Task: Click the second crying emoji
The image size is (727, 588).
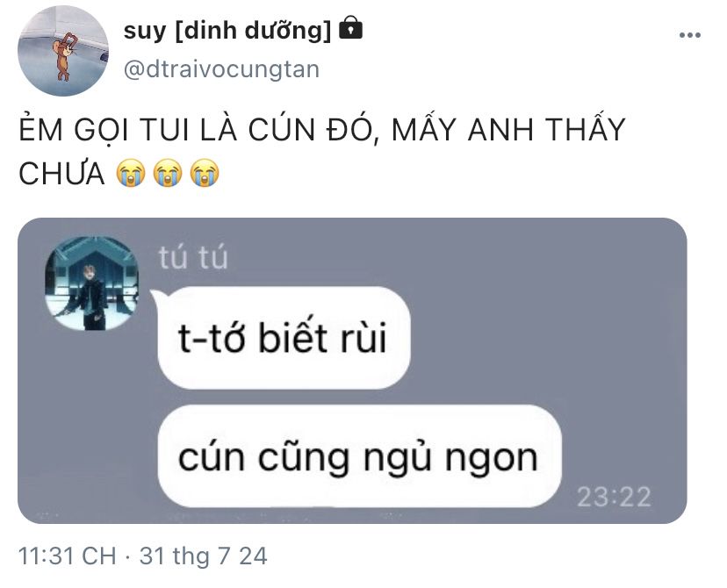Action: 168,173
